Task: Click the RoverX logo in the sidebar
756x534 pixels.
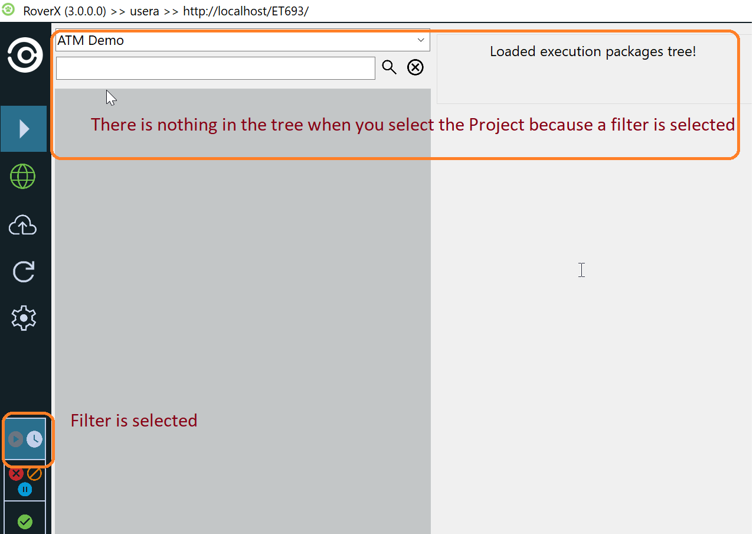Action: (25, 55)
